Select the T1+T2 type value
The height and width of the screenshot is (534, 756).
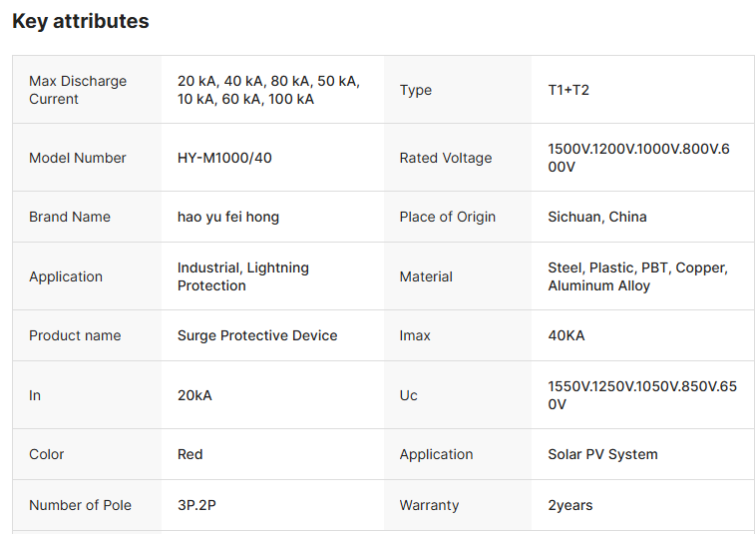pyautogui.click(x=568, y=90)
